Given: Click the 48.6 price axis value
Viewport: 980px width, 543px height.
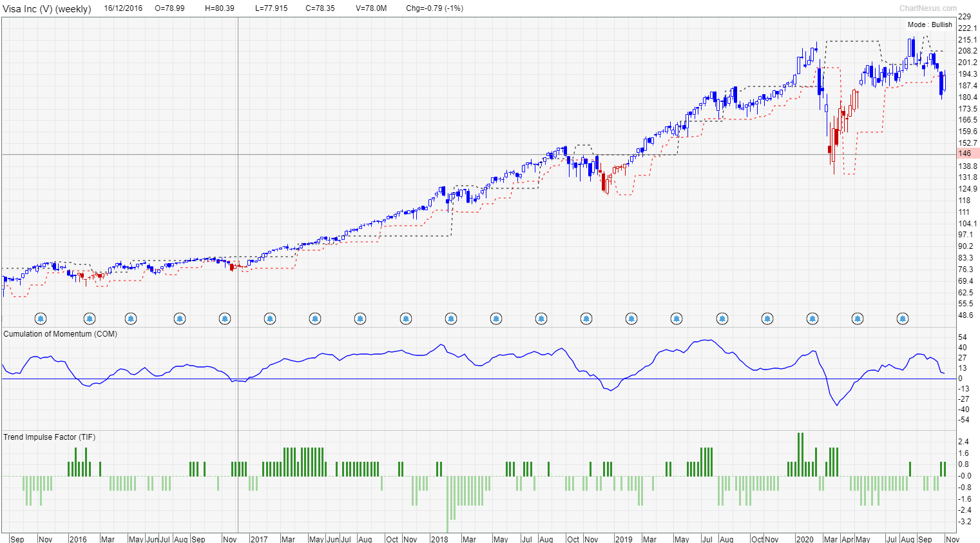Looking at the screenshot, I should 966,315.
